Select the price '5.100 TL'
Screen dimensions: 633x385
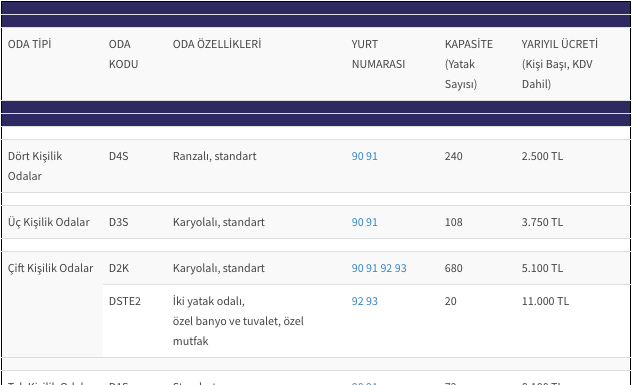[542, 268]
